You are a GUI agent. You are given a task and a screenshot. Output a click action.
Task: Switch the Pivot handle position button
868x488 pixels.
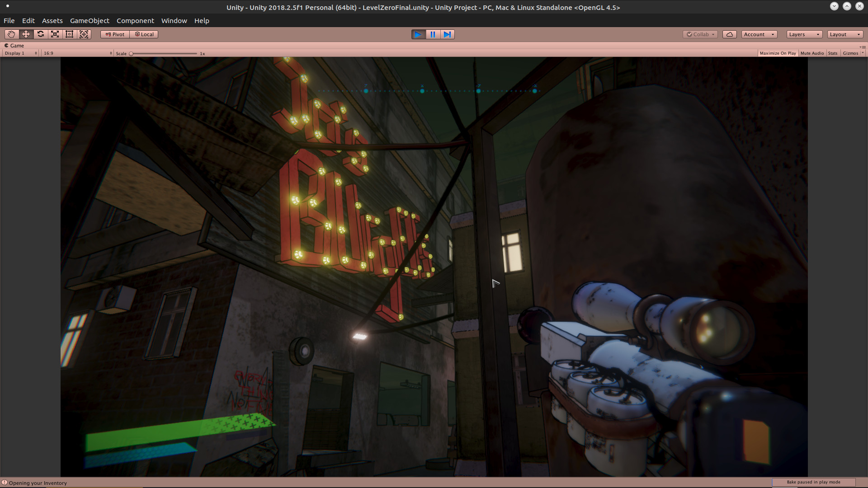[115, 34]
